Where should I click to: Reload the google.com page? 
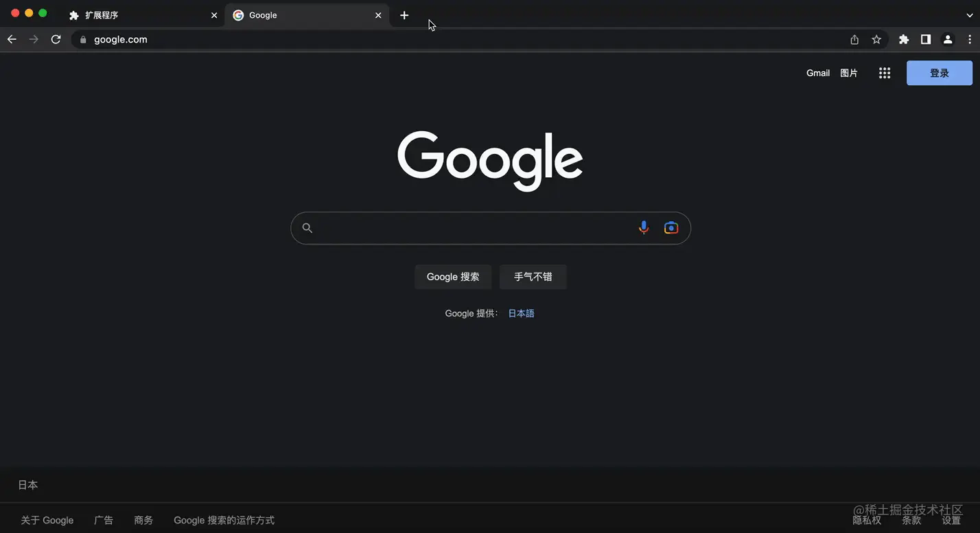click(56, 40)
